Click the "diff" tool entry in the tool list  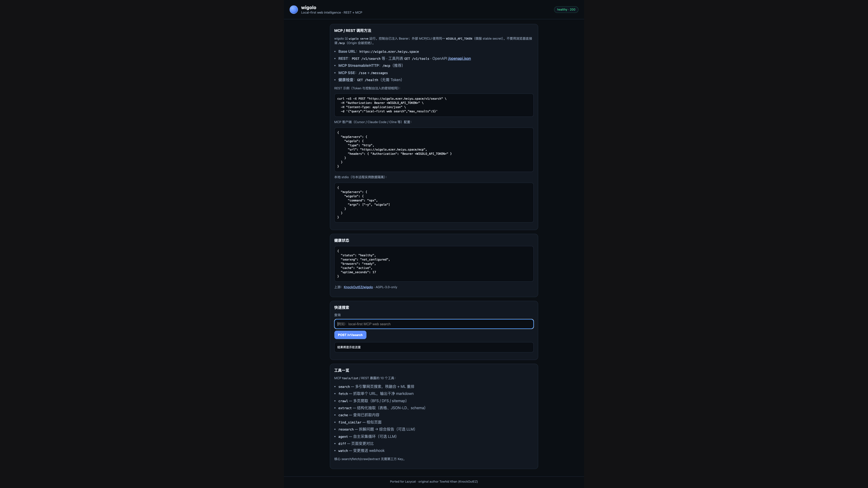(356, 444)
